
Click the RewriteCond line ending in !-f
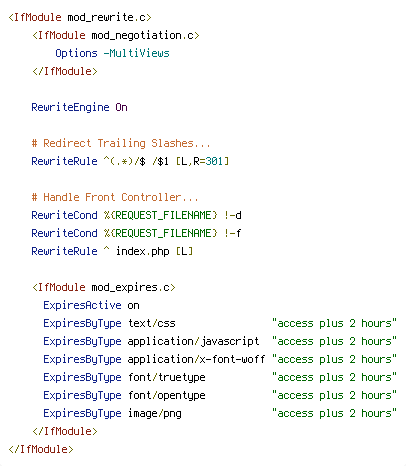[x=136, y=233]
